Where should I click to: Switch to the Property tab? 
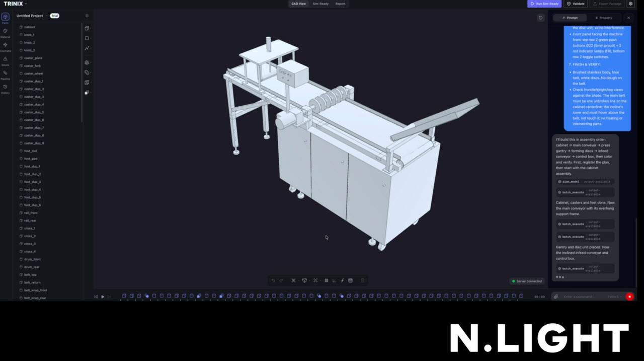604,18
